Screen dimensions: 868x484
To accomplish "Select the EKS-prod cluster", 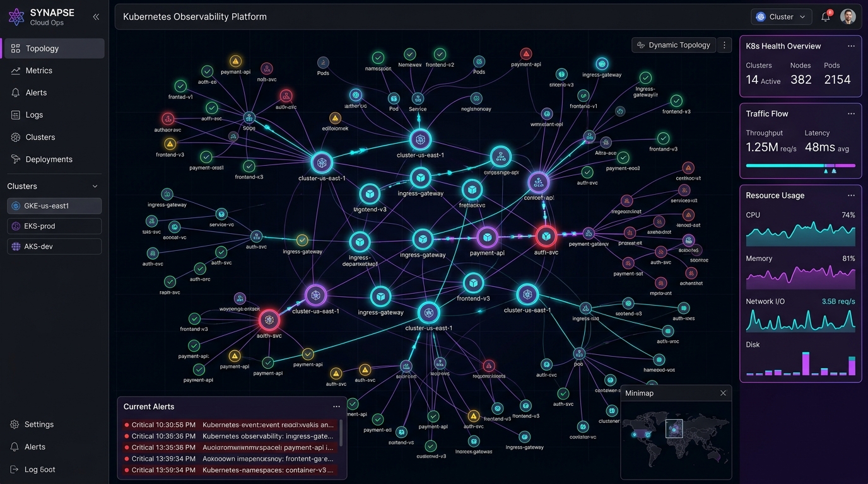I will (x=54, y=226).
